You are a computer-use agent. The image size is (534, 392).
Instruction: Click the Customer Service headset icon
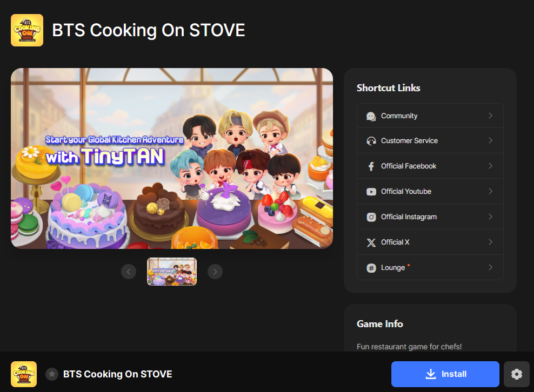[x=371, y=141]
